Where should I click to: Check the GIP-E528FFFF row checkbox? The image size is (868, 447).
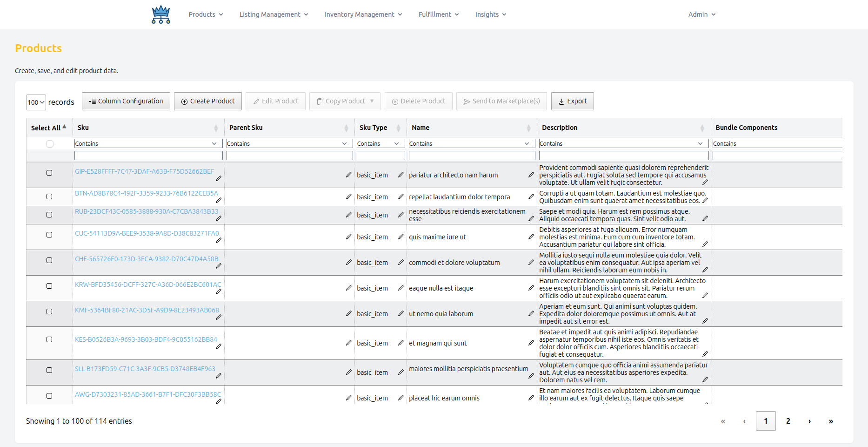point(49,173)
